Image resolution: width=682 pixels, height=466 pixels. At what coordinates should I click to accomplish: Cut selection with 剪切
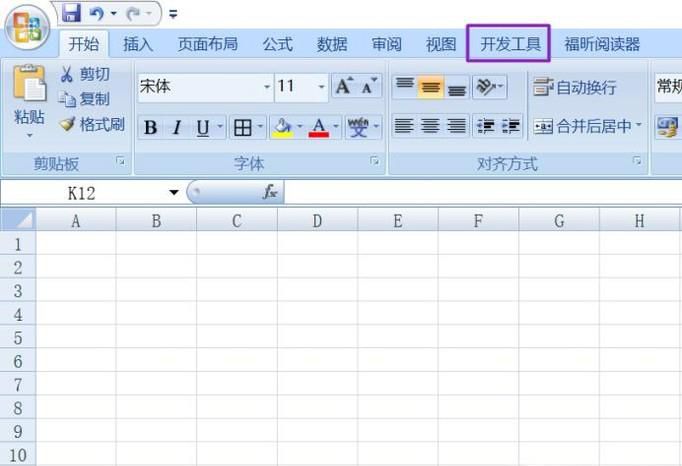(85, 74)
